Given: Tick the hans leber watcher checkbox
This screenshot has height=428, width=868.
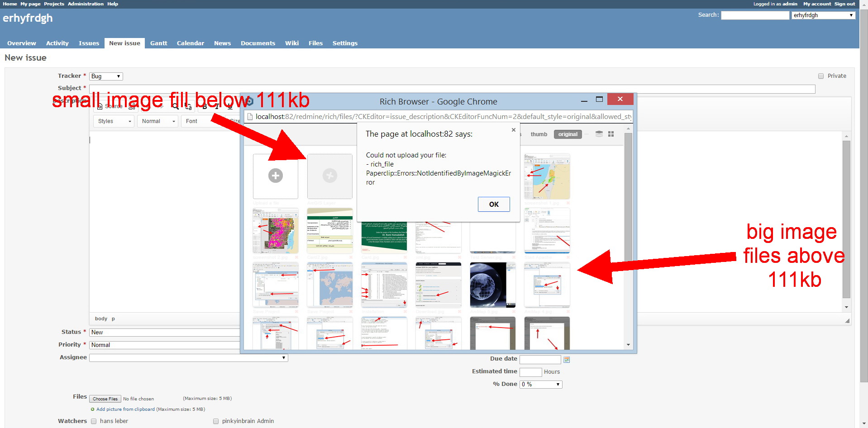Looking at the screenshot, I should pos(94,421).
